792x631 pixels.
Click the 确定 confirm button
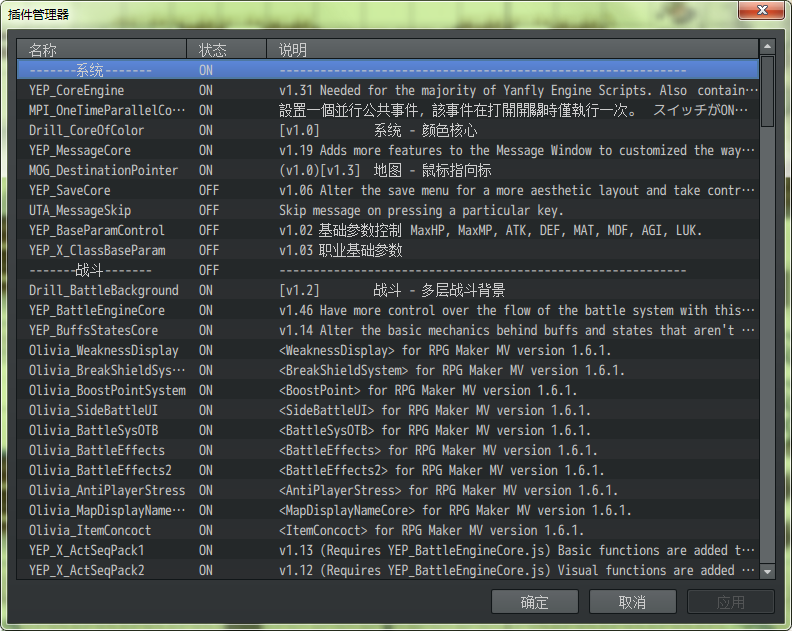coord(534,602)
